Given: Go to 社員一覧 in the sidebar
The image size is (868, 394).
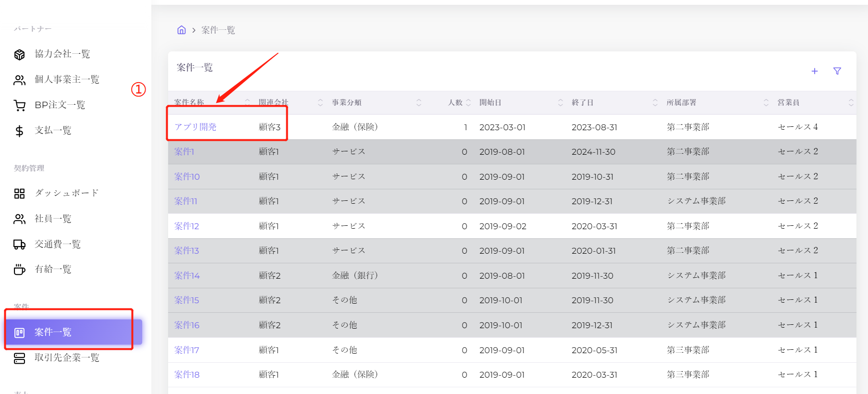Looking at the screenshot, I should tap(53, 219).
